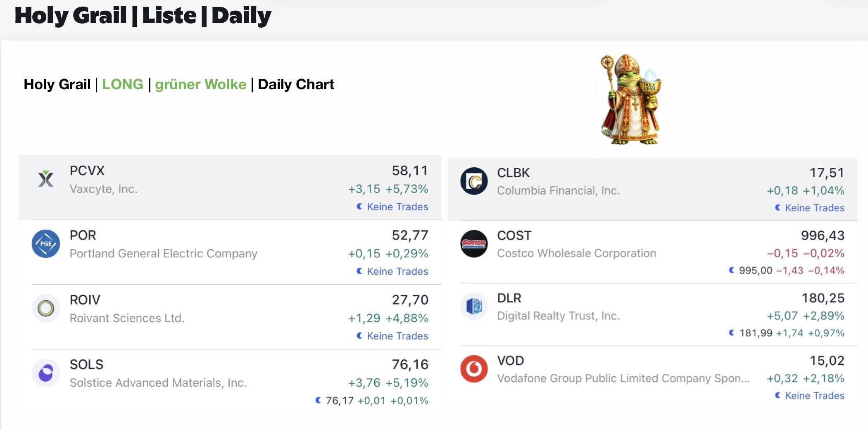Click the Vodafone red logo icon
Viewport: 868px width, 430px height.
pyautogui.click(x=474, y=369)
